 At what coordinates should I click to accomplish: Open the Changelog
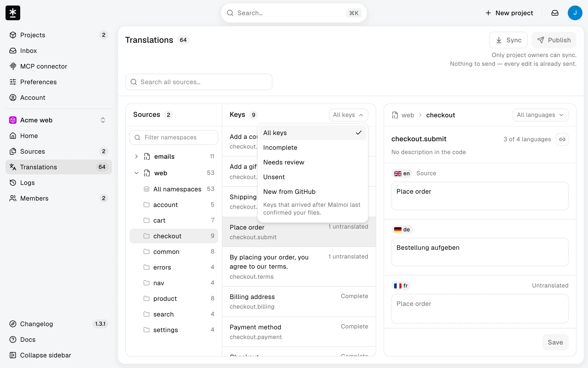pyautogui.click(x=59, y=324)
